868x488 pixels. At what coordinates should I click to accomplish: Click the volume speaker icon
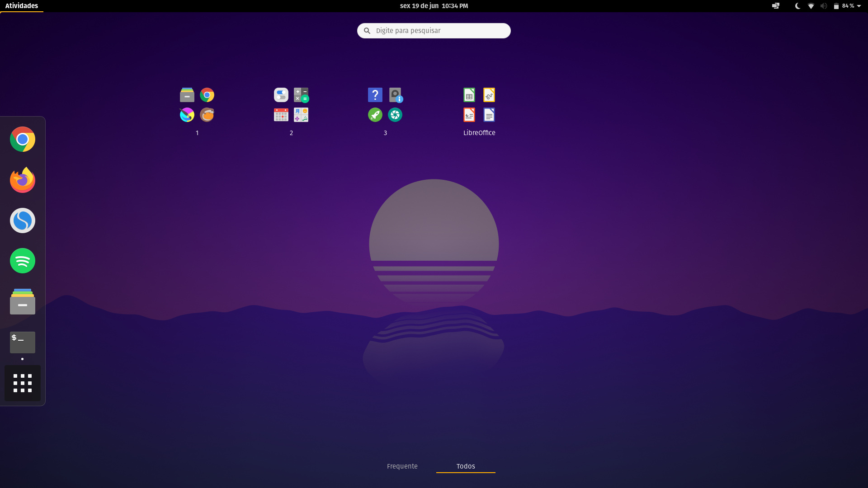[x=824, y=6]
